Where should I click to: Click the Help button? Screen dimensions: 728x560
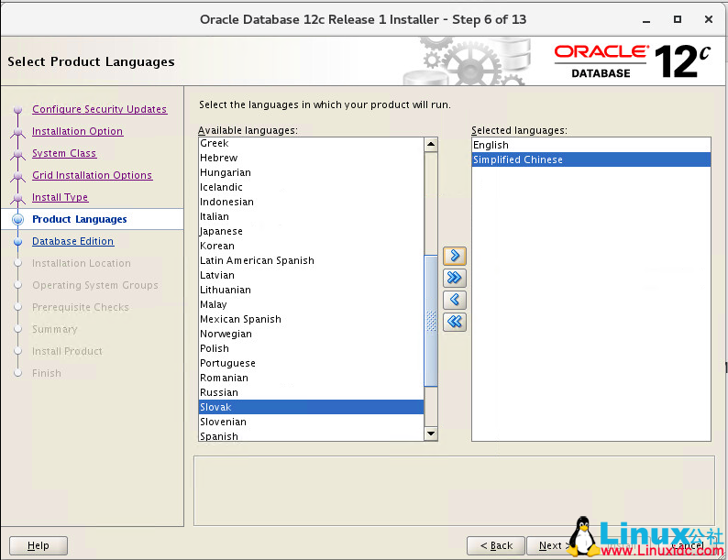click(x=39, y=545)
